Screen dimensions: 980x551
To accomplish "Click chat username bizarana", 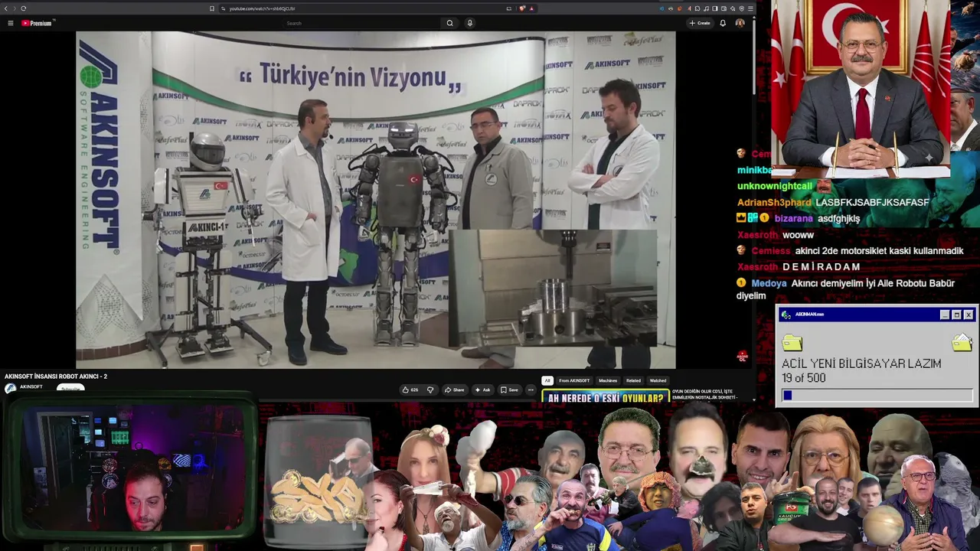I will 793,219.
